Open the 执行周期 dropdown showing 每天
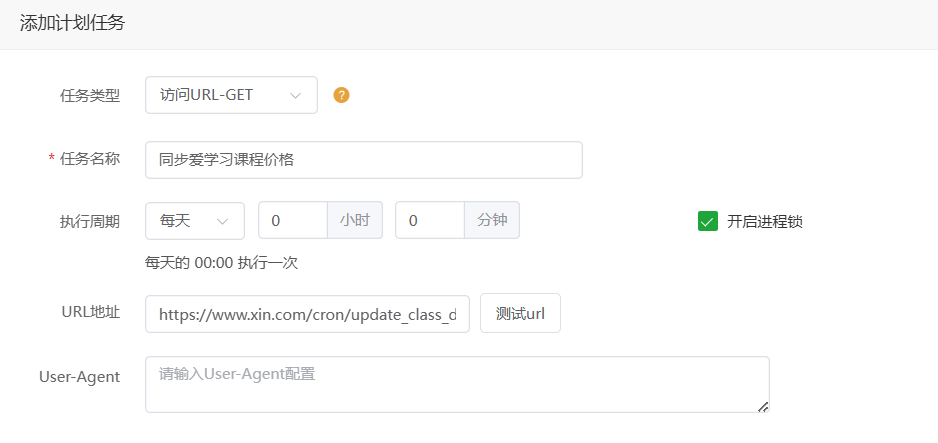The width and height of the screenshot is (938, 443). 195,221
